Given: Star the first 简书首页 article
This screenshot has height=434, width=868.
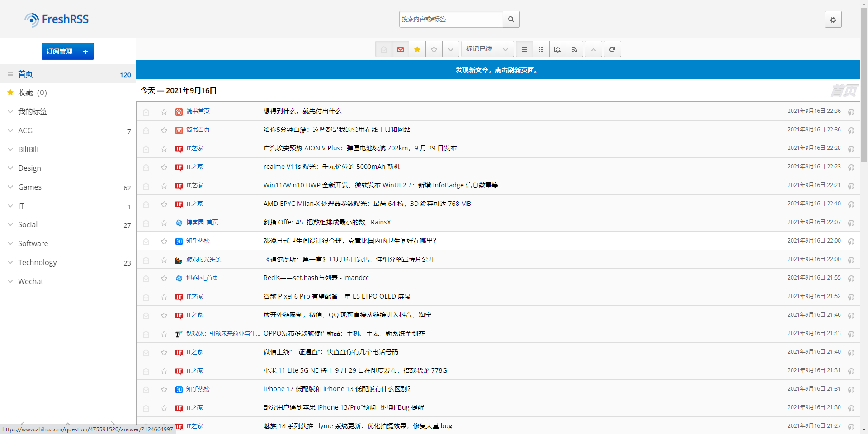Looking at the screenshot, I should pyautogui.click(x=164, y=112).
